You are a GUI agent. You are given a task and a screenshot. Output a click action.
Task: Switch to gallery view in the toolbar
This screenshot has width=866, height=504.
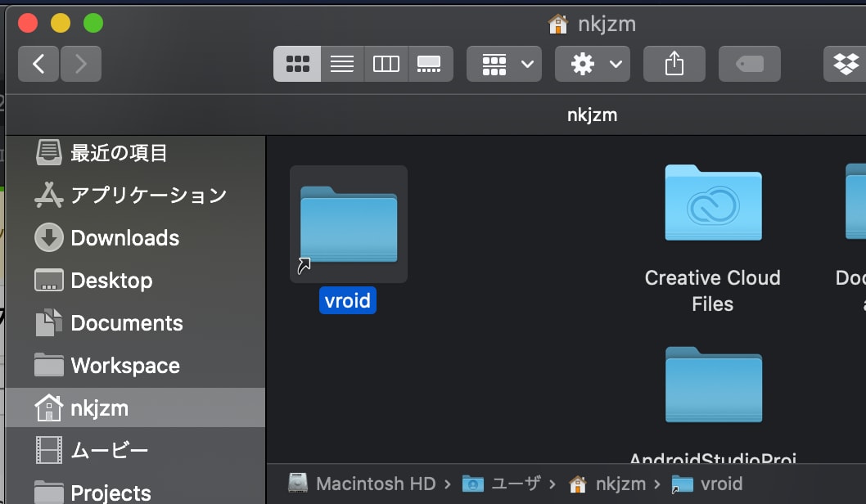pyautogui.click(x=430, y=63)
